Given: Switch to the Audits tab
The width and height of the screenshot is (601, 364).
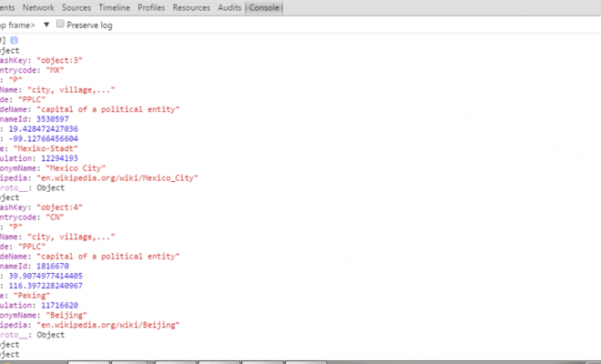Looking at the screenshot, I should click(229, 7).
